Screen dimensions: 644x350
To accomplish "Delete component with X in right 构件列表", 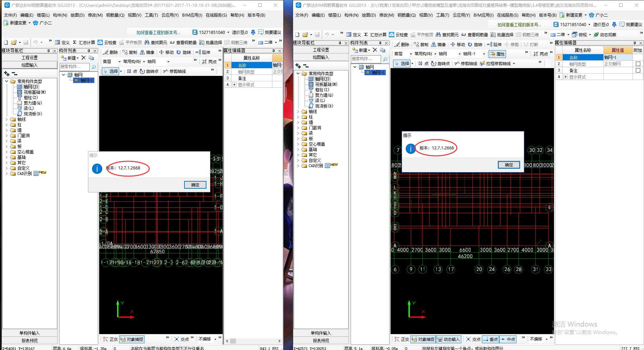I will [375, 50].
